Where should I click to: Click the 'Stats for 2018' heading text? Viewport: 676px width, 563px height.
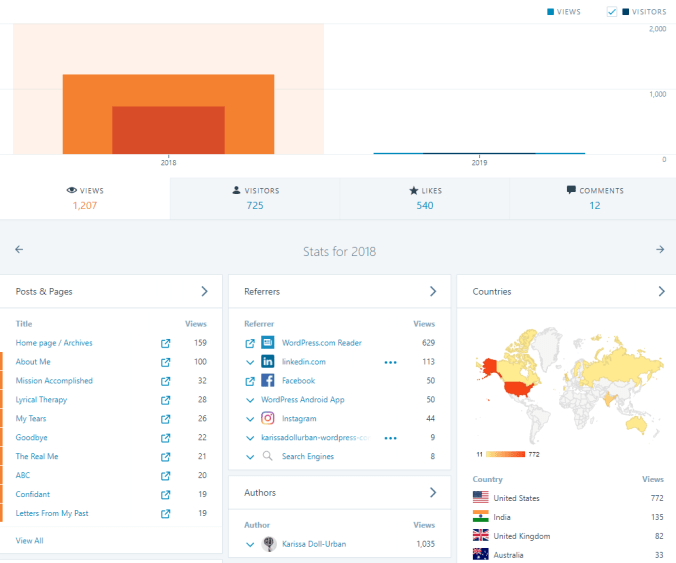pyautogui.click(x=339, y=251)
